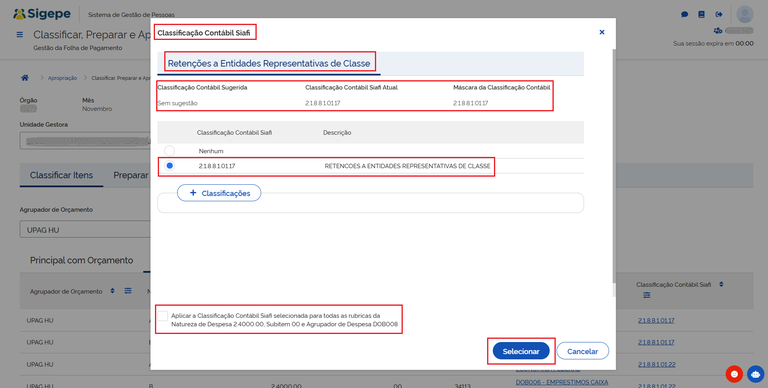Click the session expiry 00:00 timer text

click(744, 44)
